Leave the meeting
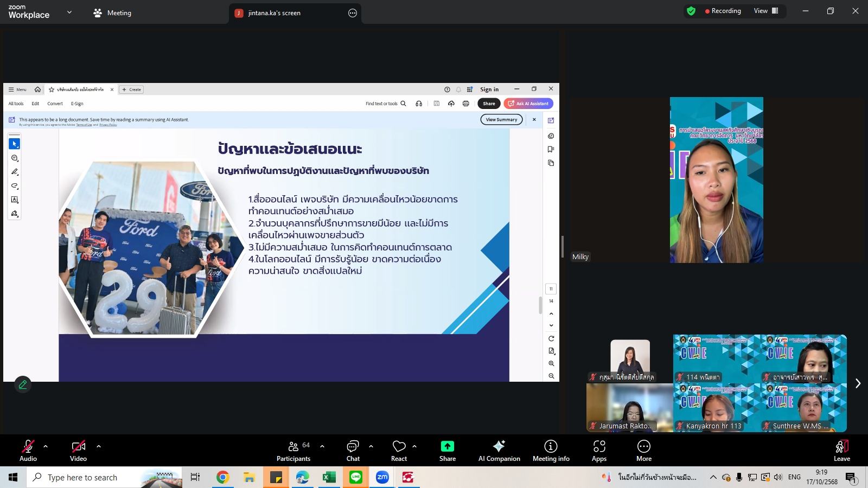The height and width of the screenshot is (488, 868). point(841,450)
